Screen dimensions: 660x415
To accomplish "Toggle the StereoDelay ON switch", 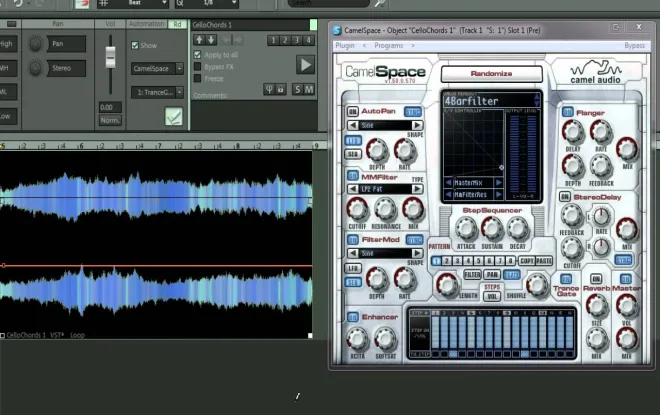I will pyautogui.click(x=564, y=197).
